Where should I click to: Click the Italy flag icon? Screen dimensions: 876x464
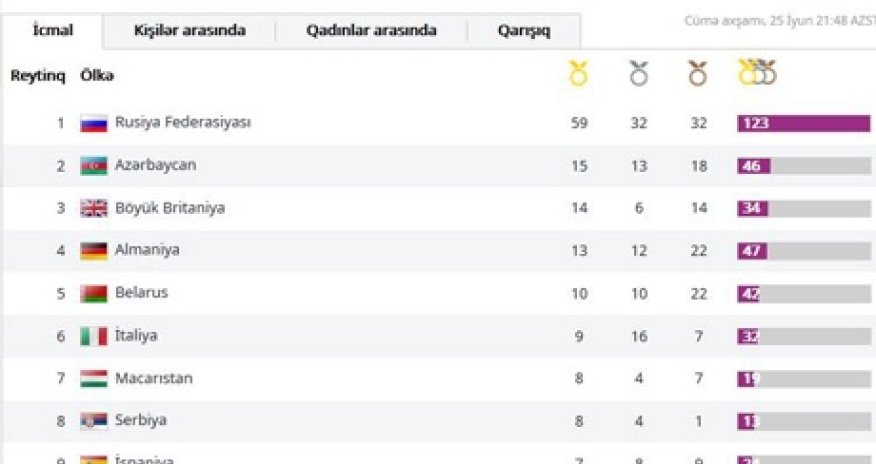[x=94, y=337]
